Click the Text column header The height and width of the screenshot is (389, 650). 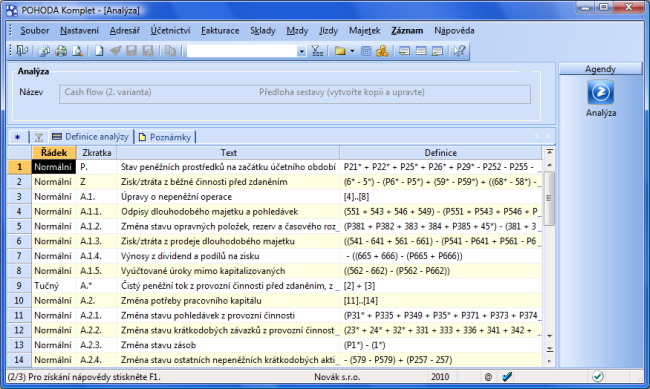(x=228, y=153)
